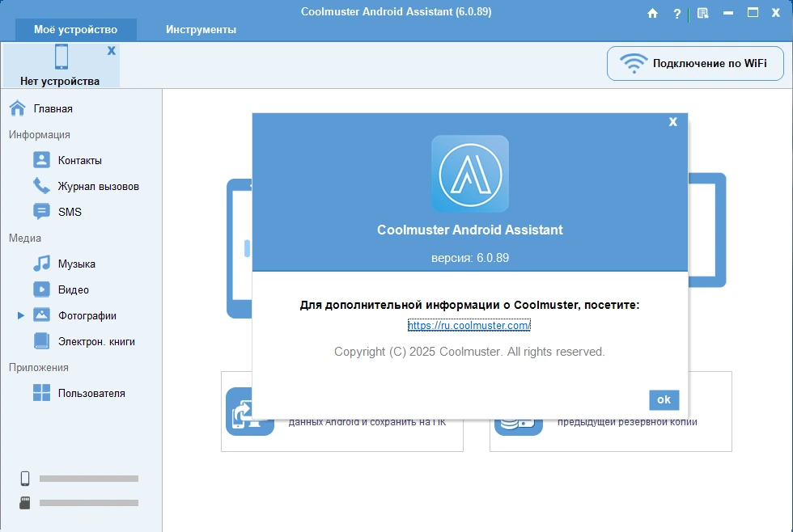Click the Информация section header

[x=40, y=135]
